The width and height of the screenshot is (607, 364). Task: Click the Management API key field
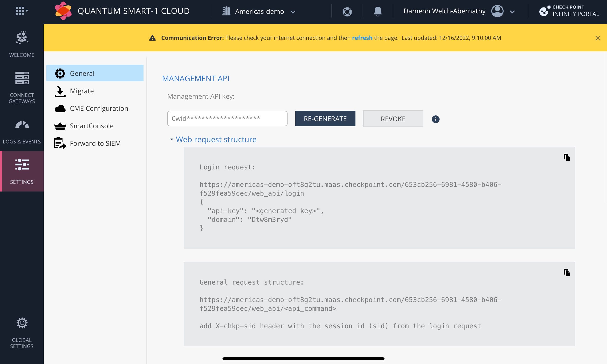[227, 119]
